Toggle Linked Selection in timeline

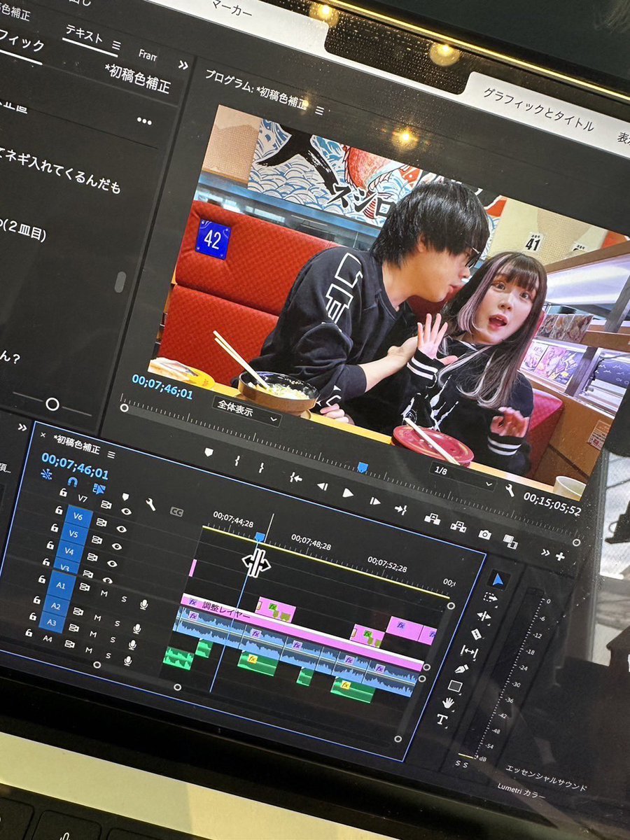click(x=99, y=489)
